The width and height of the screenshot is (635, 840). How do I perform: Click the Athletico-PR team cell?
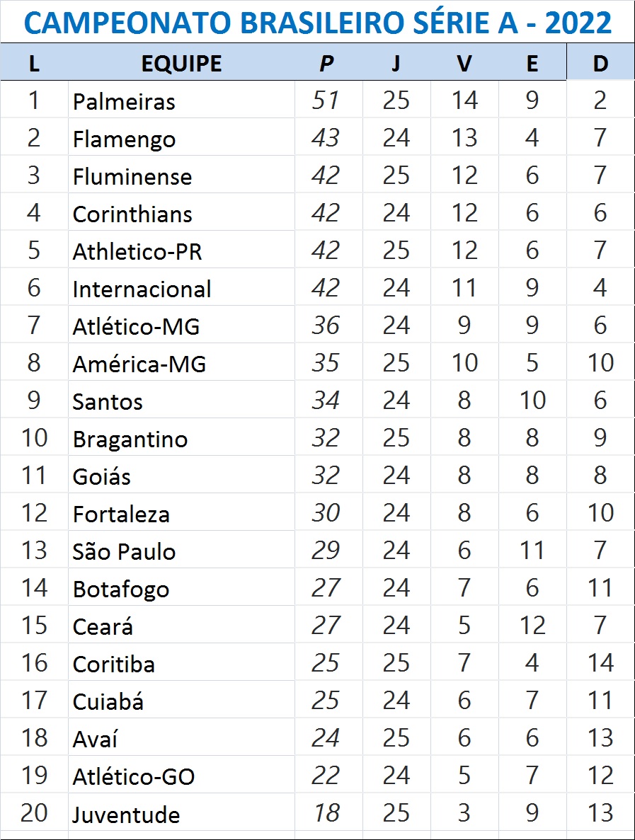181,251
